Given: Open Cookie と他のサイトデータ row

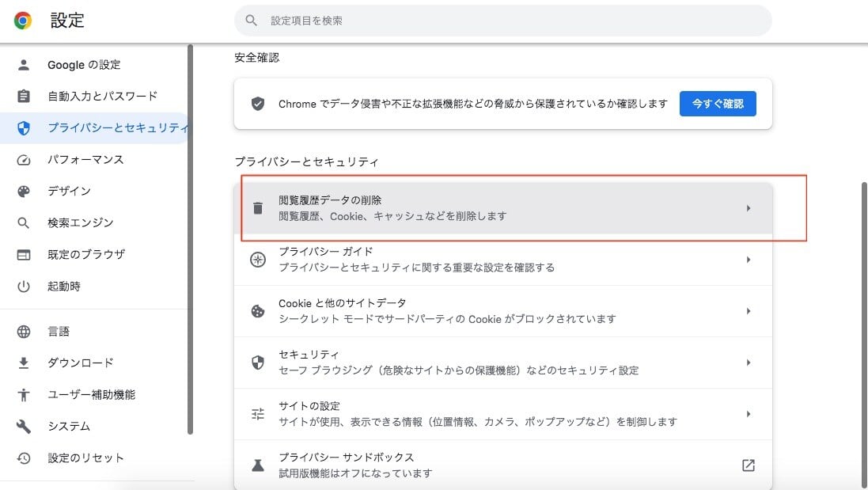Looking at the screenshot, I should 502,311.
